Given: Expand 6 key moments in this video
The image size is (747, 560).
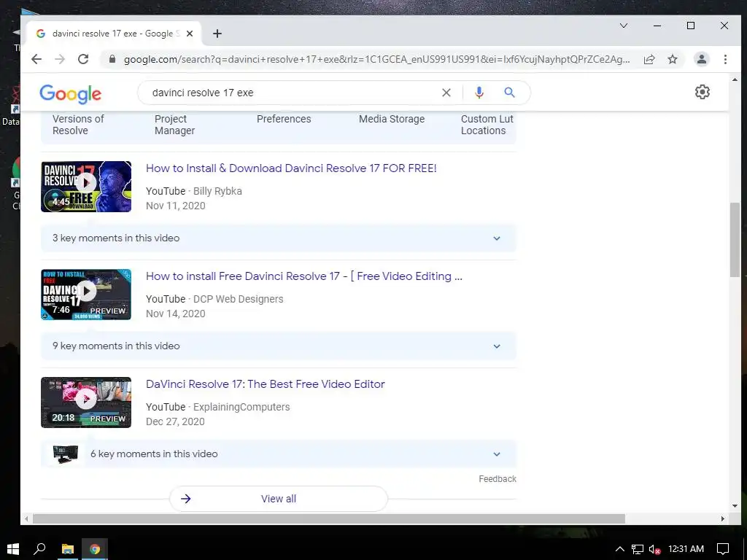Looking at the screenshot, I should click(278, 454).
